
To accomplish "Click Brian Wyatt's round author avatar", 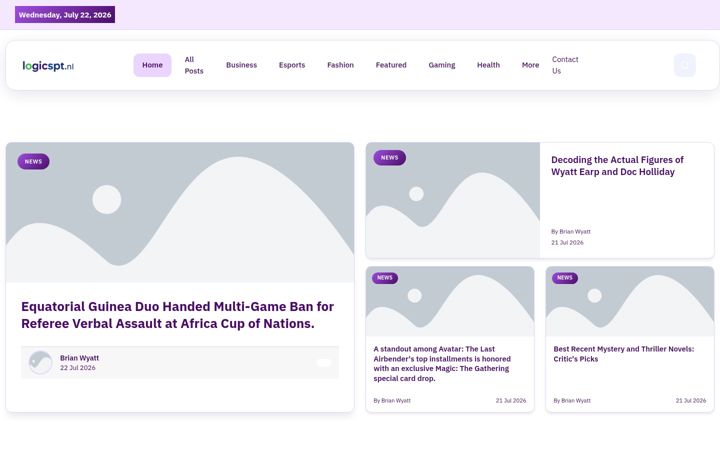I will pos(40,362).
